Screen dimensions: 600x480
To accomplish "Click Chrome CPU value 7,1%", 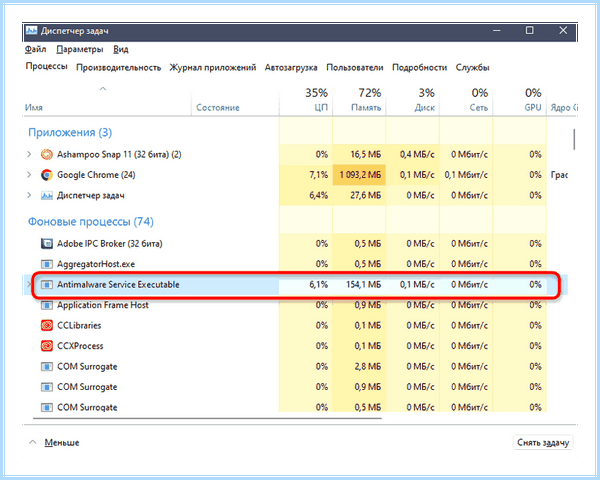I will pos(319,175).
